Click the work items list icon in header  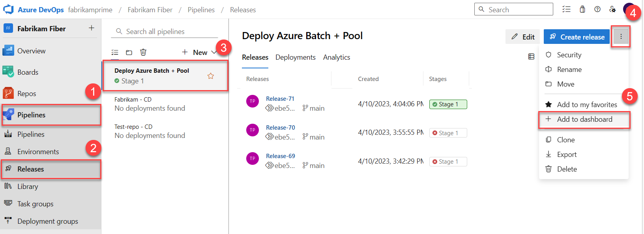point(567,9)
